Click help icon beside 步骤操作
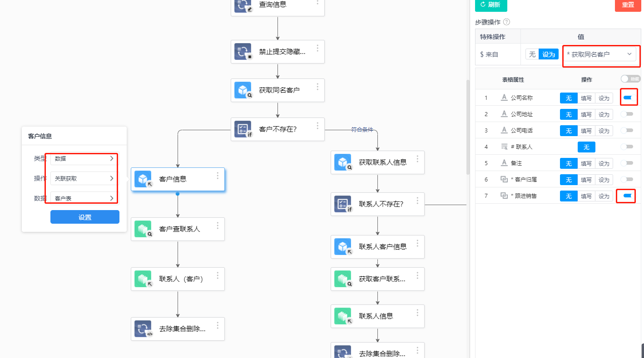This screenshot has width=644, height=358. coord(506,22)
